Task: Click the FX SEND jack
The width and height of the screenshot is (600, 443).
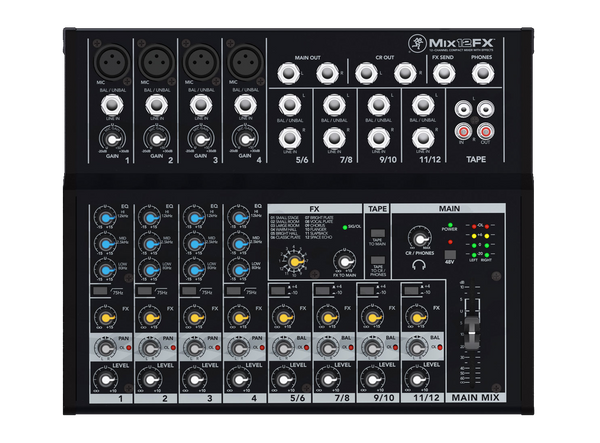Action: (441, 72)
